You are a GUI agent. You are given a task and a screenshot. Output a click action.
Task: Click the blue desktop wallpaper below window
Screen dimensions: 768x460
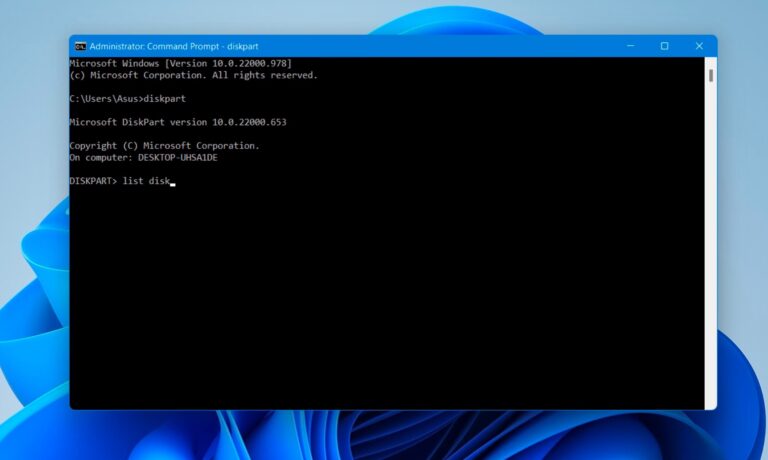[400, 435]
